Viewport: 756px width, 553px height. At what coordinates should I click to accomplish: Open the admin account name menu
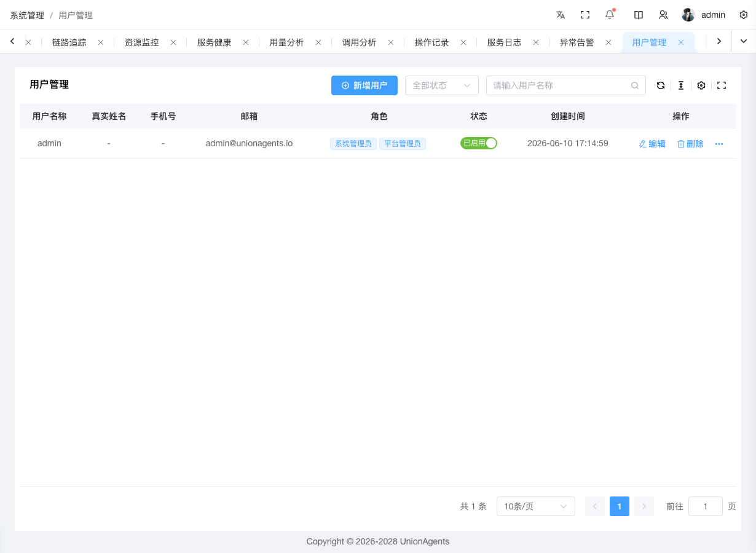713,15
